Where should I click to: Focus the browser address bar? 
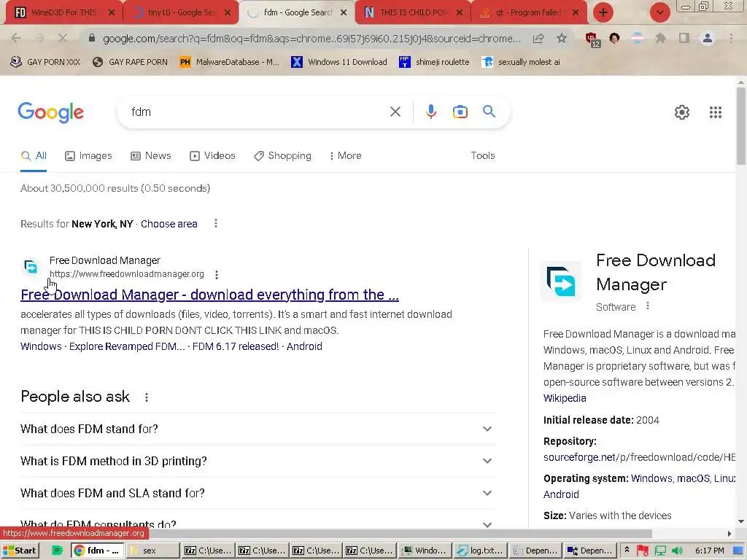[311, 38]
